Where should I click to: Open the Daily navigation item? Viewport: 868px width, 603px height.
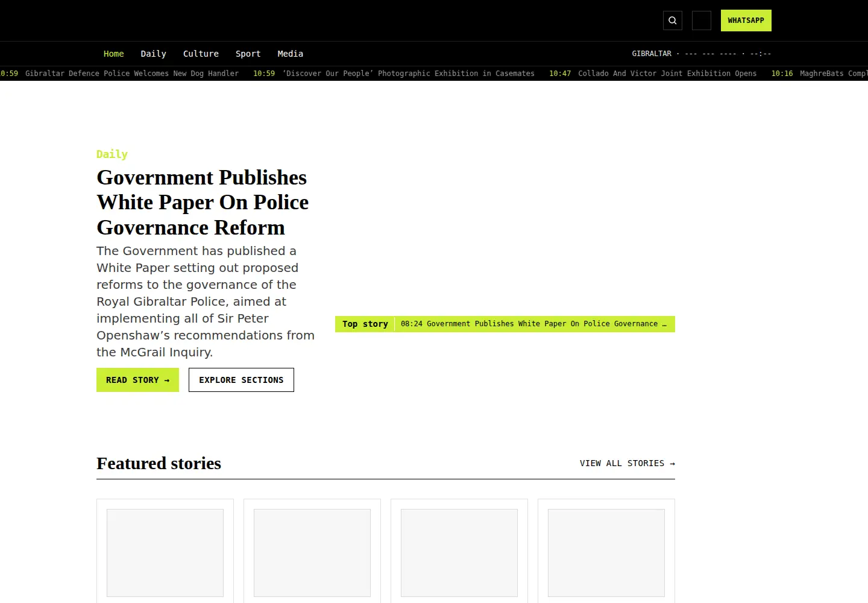153,54
